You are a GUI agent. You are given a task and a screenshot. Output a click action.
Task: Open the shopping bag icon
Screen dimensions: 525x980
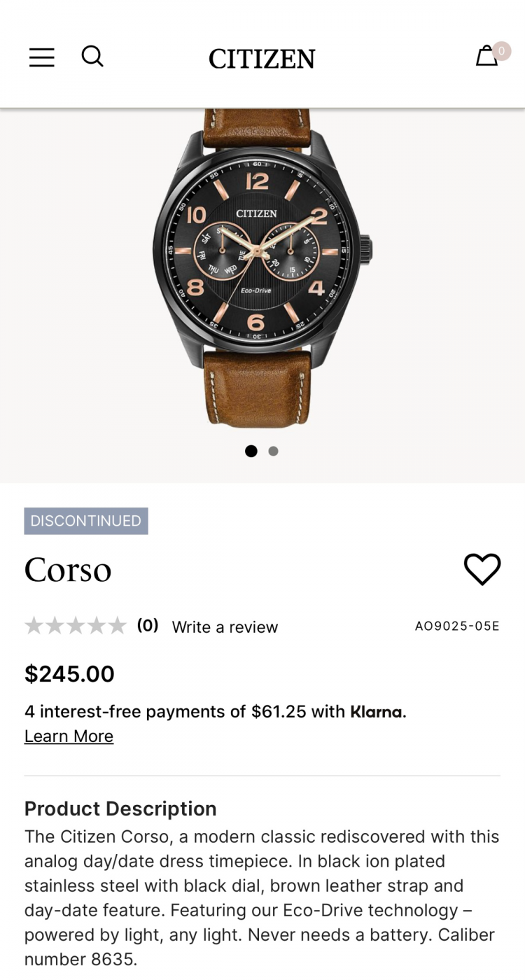point(487,56)
